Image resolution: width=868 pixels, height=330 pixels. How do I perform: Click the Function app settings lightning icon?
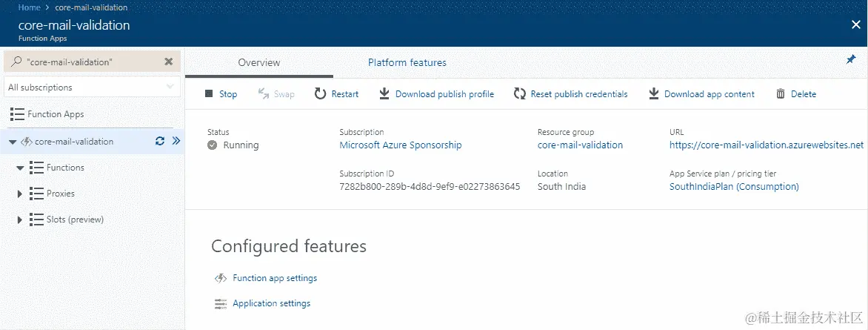[220, 278]
